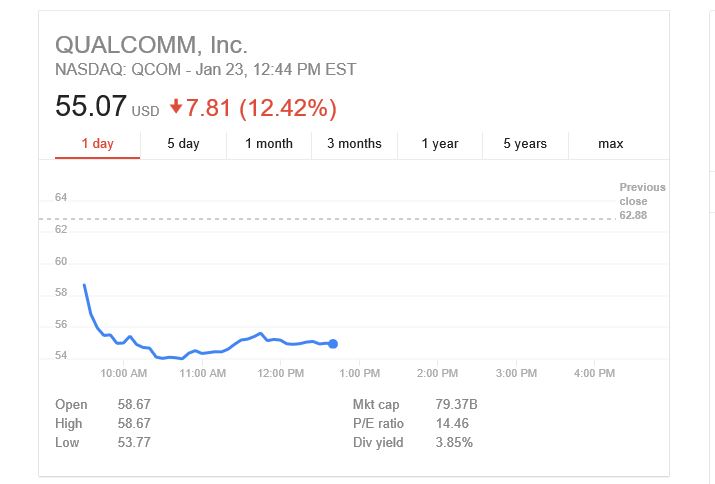Viewport: 715px width, 484px height.
Task: Click the QUALCOMM, Inc. title
Action: pos(151,45)
